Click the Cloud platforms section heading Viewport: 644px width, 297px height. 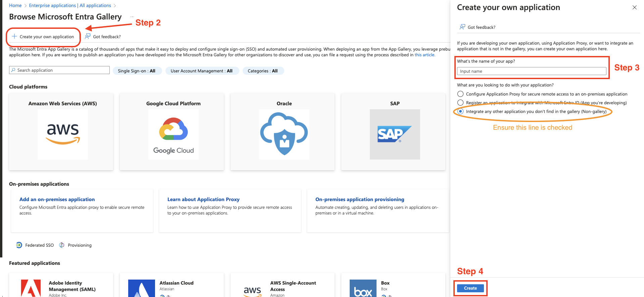[28, 87]
